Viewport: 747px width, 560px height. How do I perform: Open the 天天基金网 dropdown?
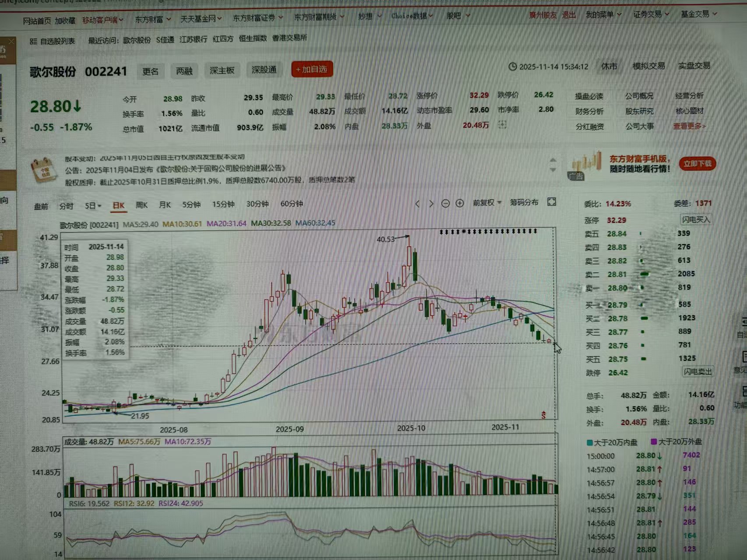tap(201, 19)
